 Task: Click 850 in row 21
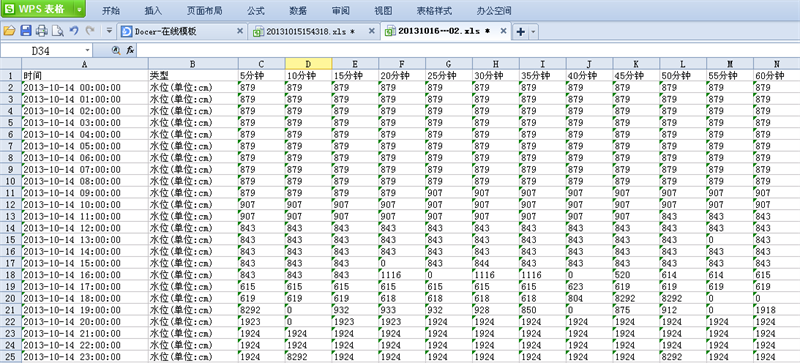[x=542, y=310]
